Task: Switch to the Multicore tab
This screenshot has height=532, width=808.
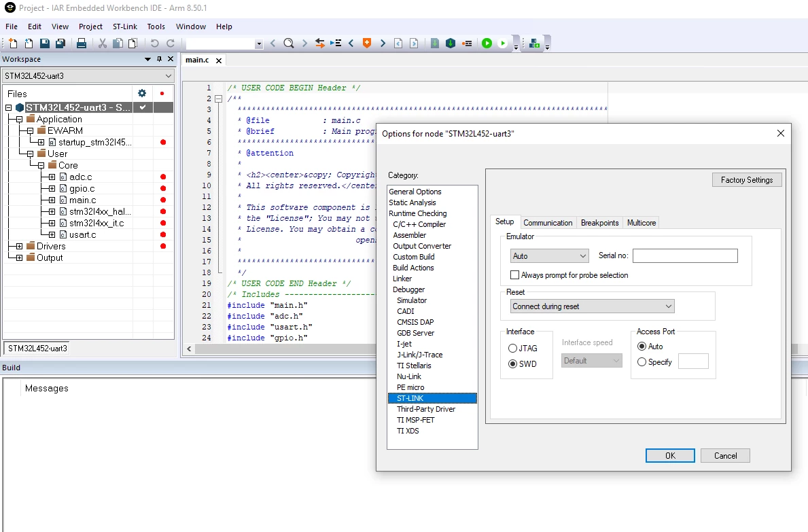Action: pyautogui.click(x=641, y=222)
